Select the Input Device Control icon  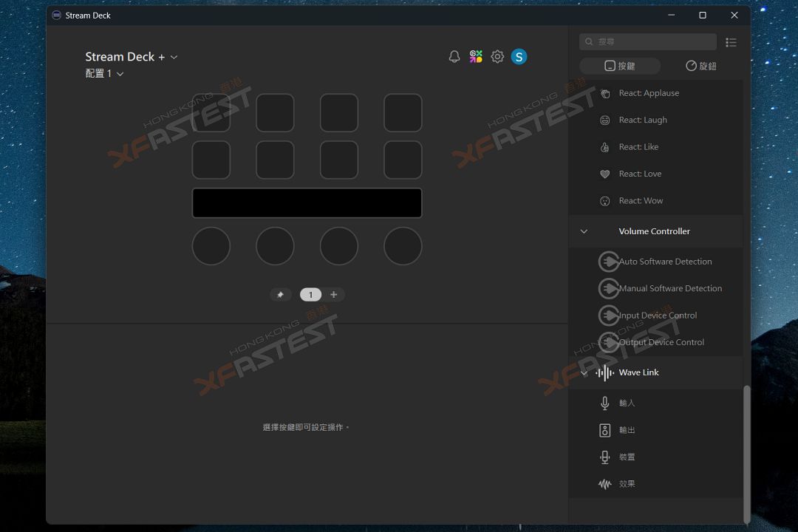point(608,316)
